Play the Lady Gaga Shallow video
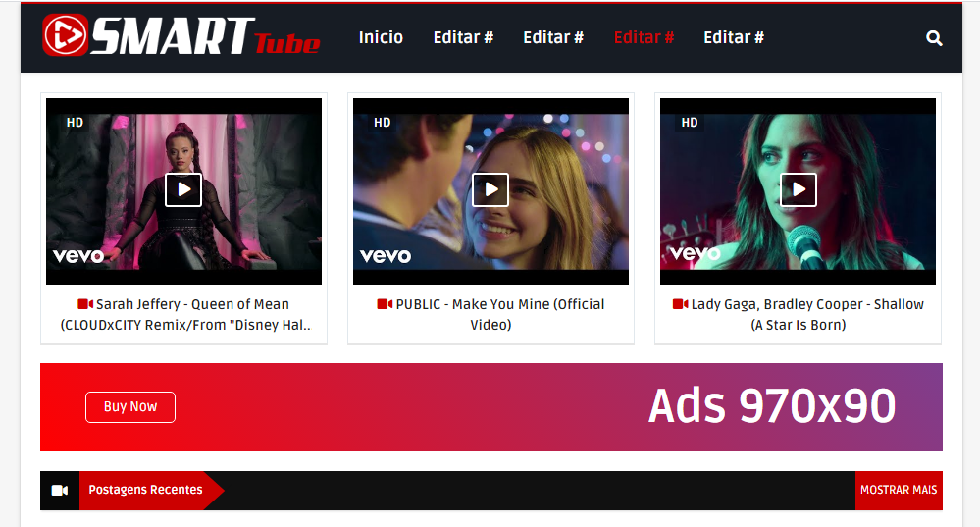 (x=799, y=189)
